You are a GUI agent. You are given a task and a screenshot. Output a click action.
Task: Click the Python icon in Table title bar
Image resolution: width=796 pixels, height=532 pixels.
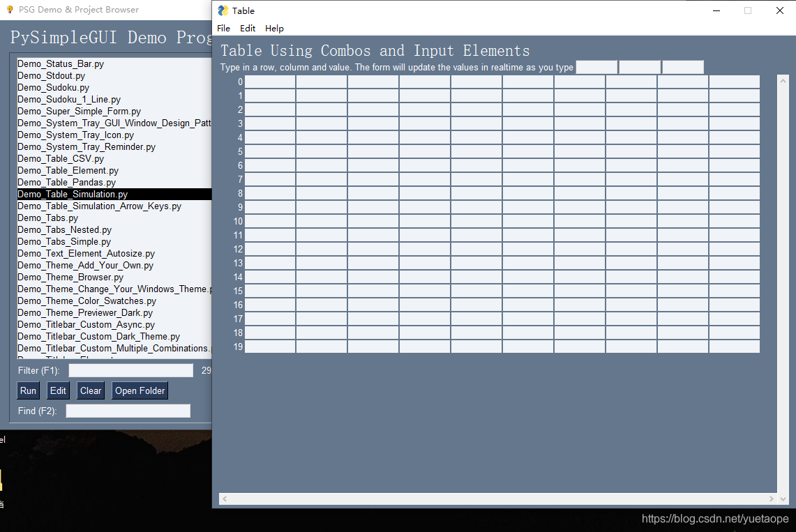click(223, 10)
